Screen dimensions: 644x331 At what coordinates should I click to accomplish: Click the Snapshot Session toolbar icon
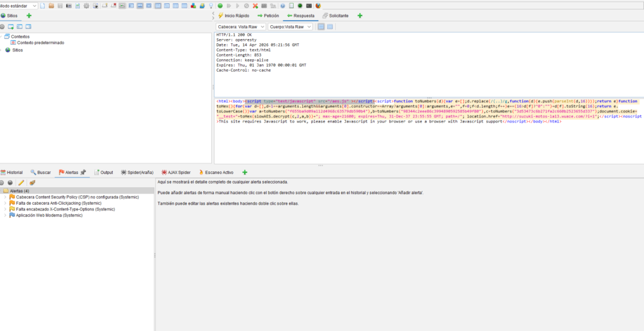click(x=69, y=6)
